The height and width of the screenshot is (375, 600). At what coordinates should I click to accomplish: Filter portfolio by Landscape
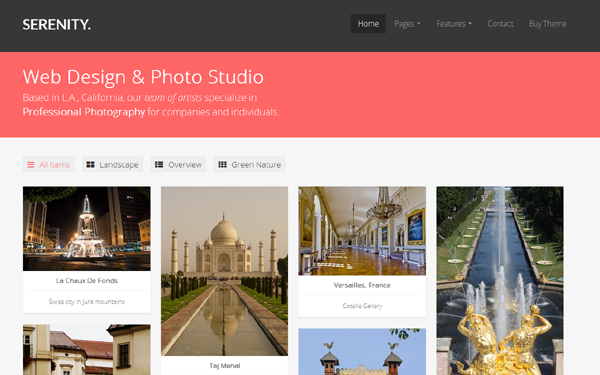click(x=112, y=165)
